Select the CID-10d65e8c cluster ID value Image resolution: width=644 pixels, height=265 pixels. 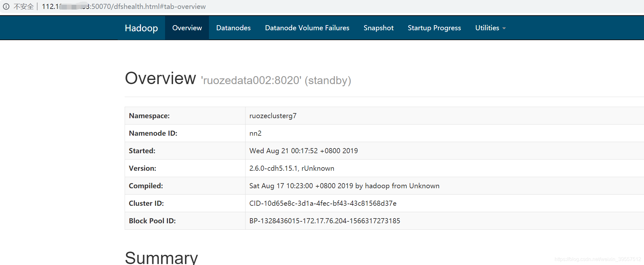coord(323,203)
